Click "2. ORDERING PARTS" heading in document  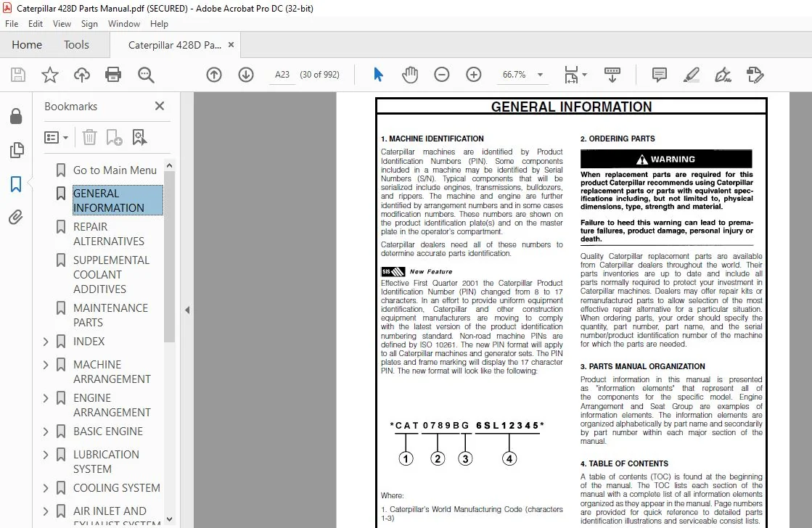tap(618, 139)
